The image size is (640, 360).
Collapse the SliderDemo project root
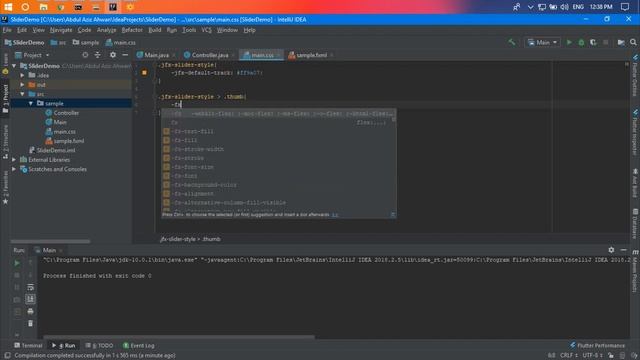pos(14,66)
